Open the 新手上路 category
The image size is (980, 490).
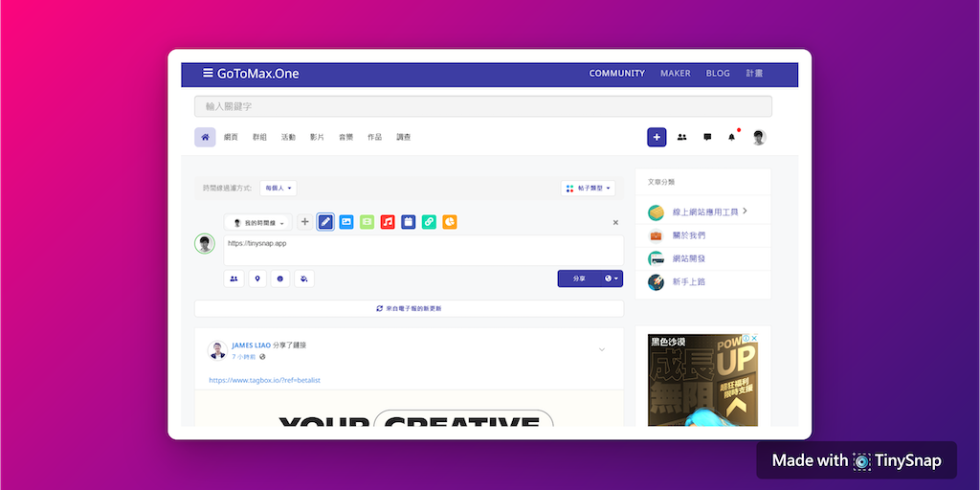tap(689, 282)
